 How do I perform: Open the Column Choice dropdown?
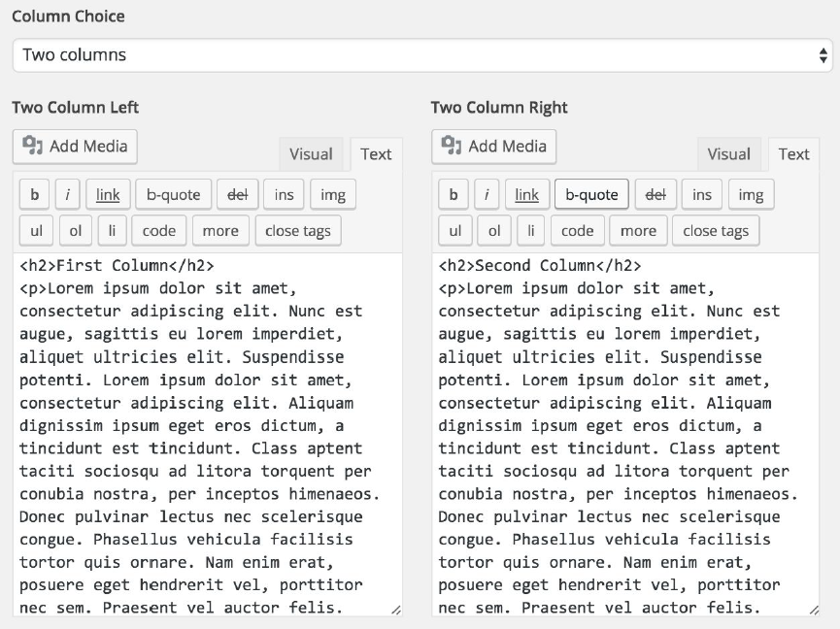[420, 55]
